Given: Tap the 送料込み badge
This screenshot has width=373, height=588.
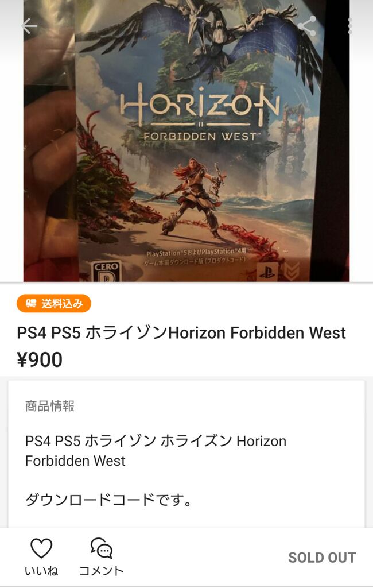Looking at the screenshot, I should [x=53, y=303].
